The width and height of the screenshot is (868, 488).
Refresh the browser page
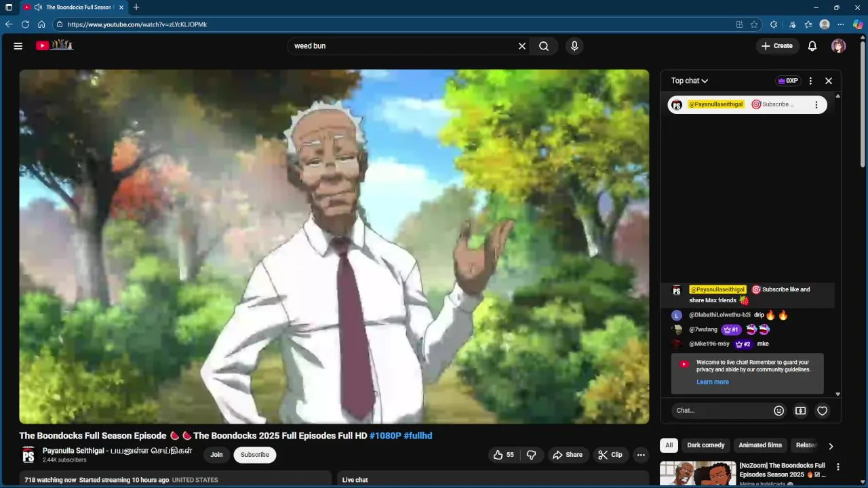pyautogui.click(x=25, y=24)
